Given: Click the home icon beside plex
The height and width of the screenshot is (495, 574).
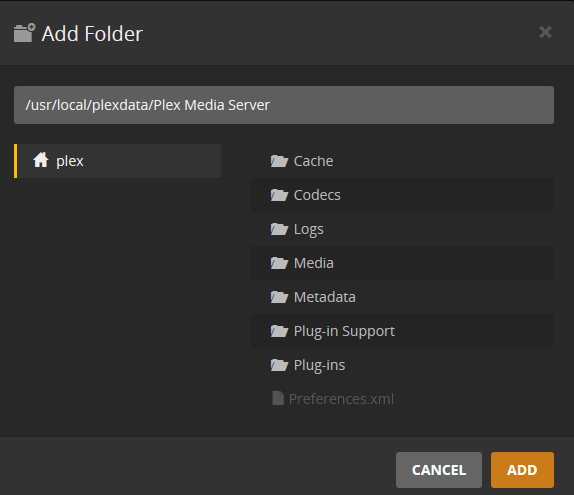Looking at the screenshot, I should [x=41, y=160].
